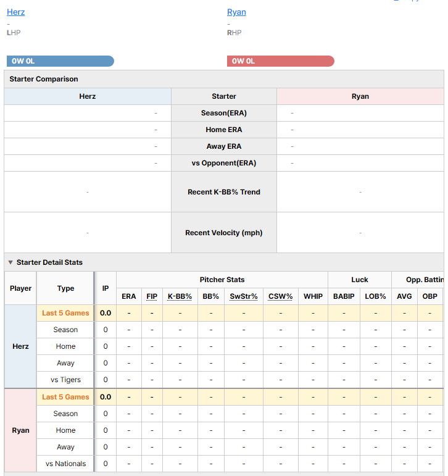Viewport: 448px width, 476px height.
Task: Click the LOB% column header
Action: (x=375, y=296)
